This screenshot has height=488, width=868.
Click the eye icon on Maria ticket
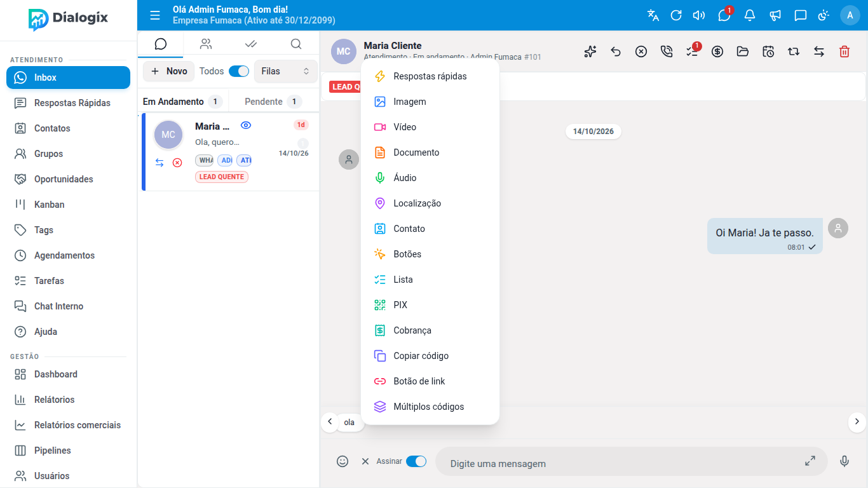246,125
